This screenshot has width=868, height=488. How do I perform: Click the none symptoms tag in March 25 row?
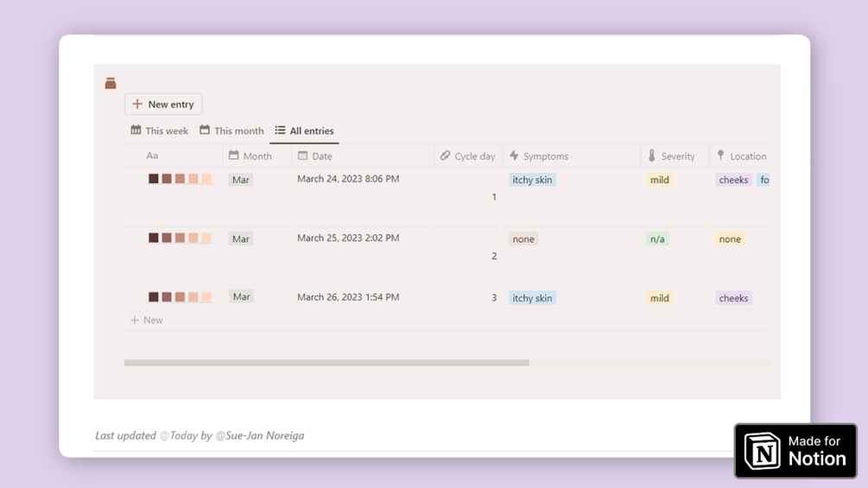523,239
